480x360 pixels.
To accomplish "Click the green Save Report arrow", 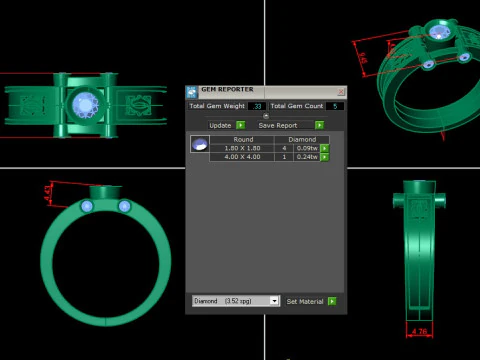I will tap(319, 125).
